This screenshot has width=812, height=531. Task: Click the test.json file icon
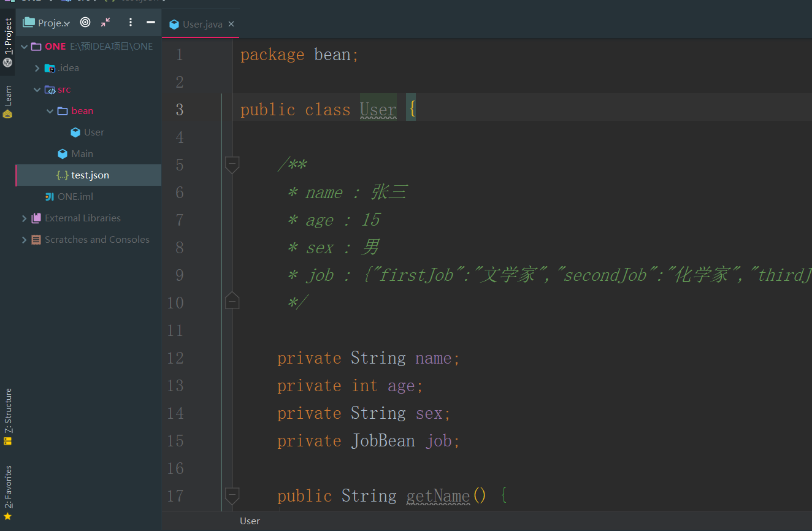point(61,175)
